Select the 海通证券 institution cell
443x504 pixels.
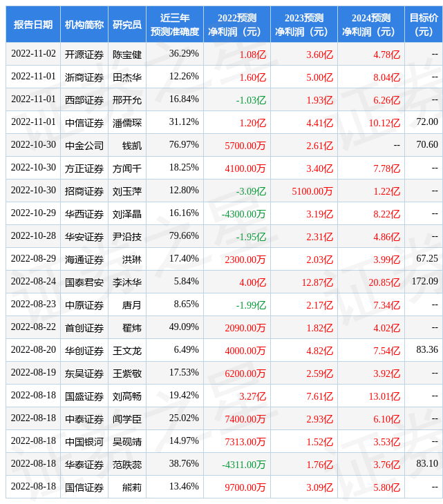84,260
